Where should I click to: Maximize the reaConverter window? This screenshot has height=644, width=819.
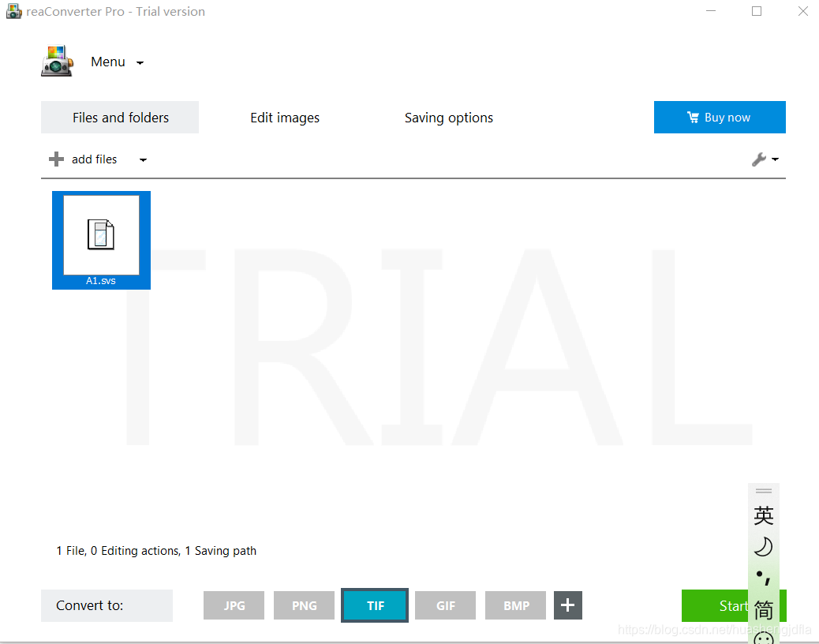757,11
